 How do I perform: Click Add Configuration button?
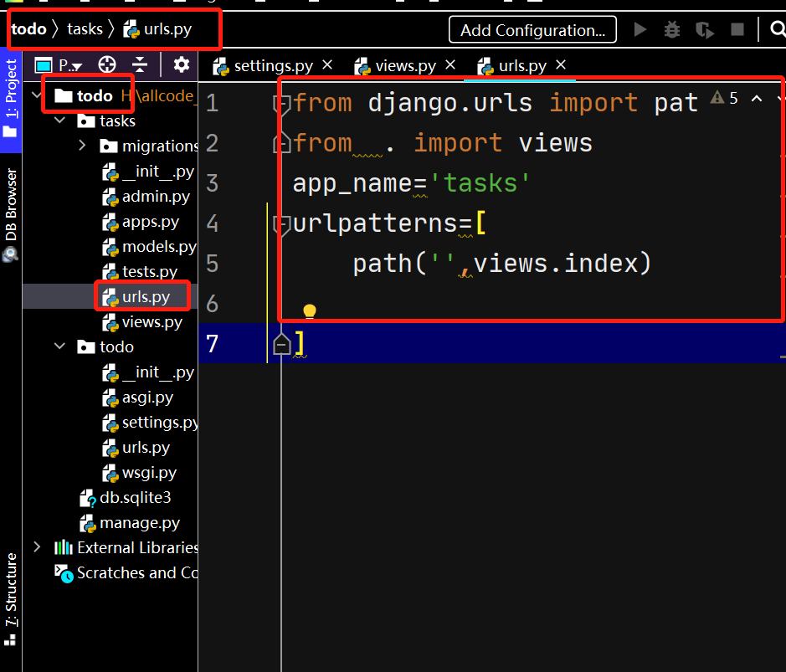pyautogui.click(x=532, y=30)
